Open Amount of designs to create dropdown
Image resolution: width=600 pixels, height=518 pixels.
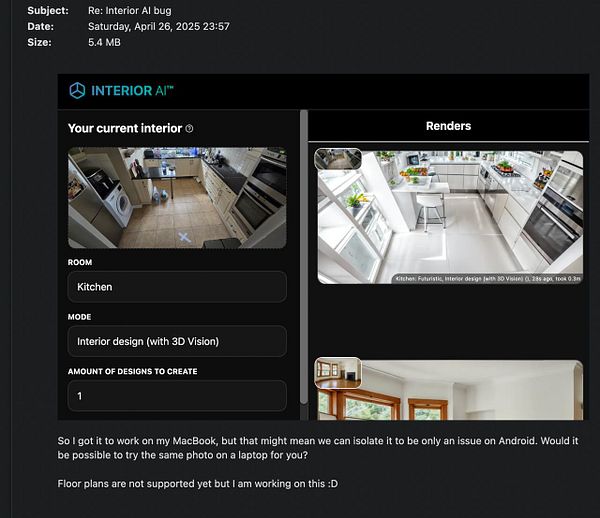[x=177, y=396]
